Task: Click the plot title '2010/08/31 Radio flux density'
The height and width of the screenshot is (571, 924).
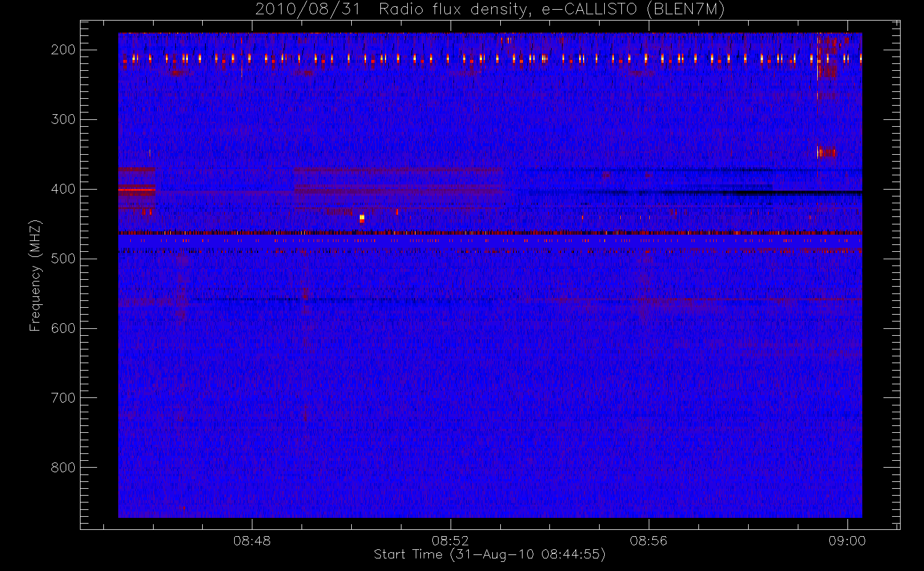Action: (490, 10)
